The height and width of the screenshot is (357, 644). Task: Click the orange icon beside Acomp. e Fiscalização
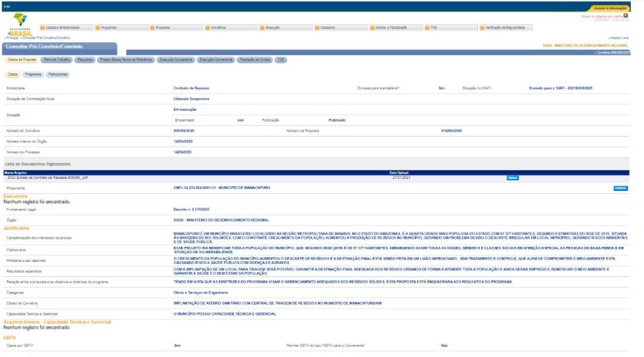372,28
